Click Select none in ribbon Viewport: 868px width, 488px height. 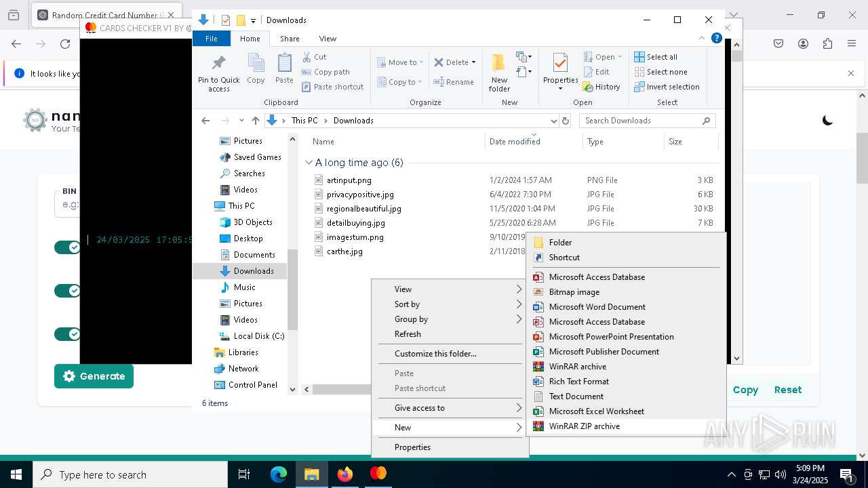661,72
